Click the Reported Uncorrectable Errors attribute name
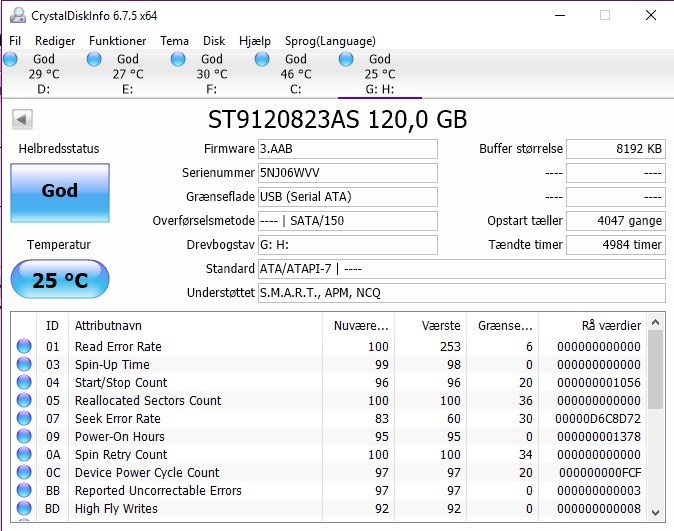 pos(158,491)
